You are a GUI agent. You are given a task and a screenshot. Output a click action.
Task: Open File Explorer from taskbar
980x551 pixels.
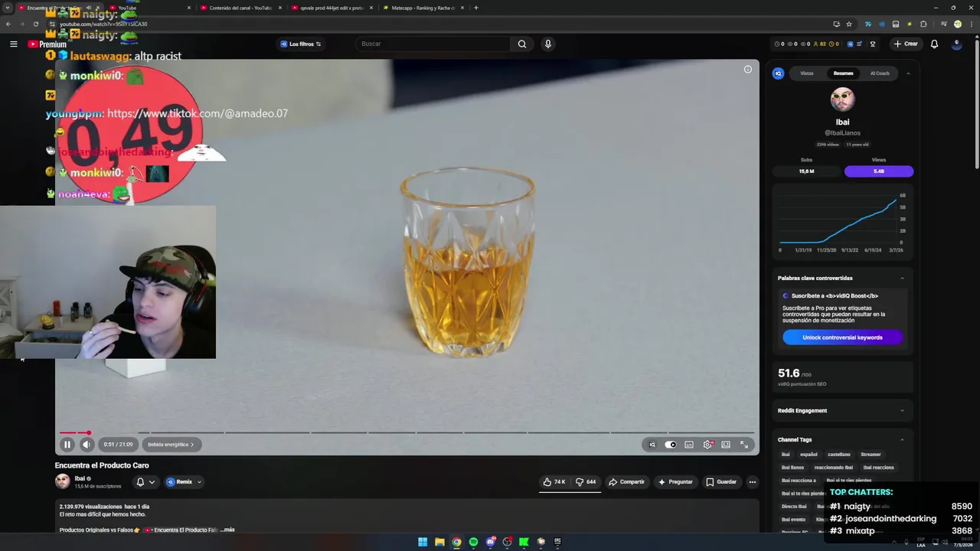pyautogui.click(x=439, y=542)
